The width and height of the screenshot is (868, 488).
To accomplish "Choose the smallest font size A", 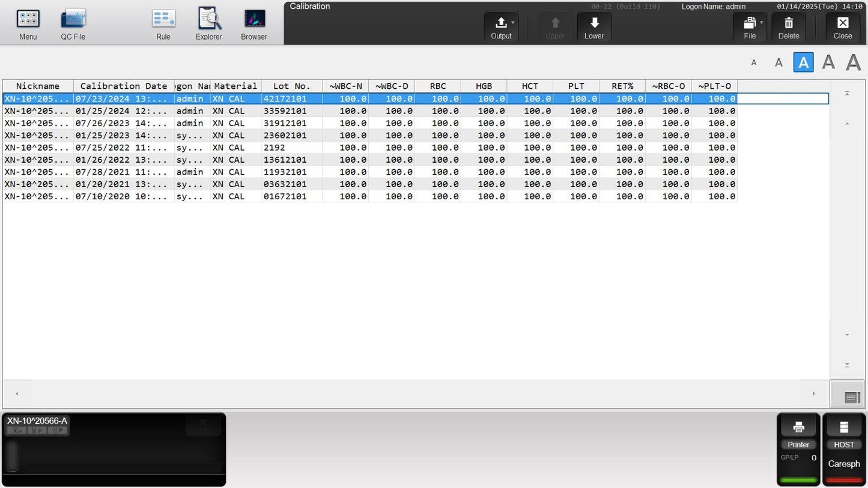I will pyautogui.click(x=754, y=62).
